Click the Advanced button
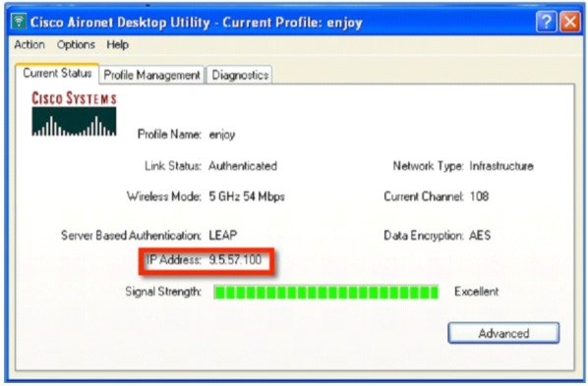 (x=503, y=333)
